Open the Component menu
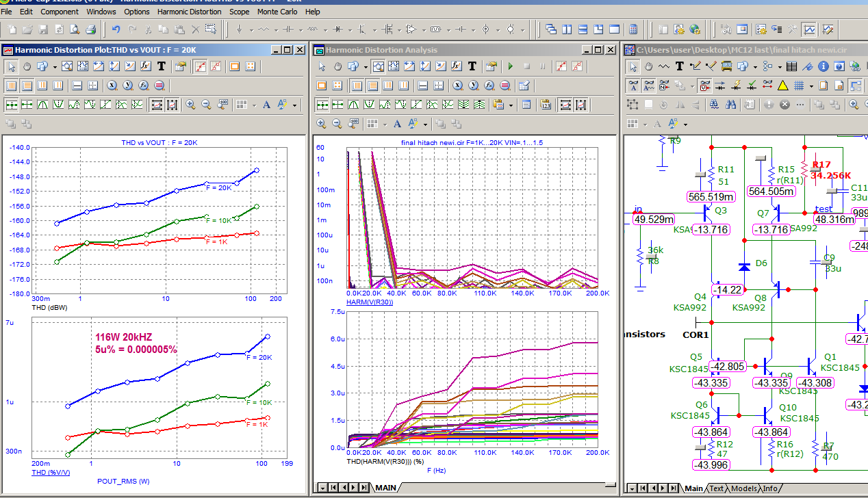The image size is (868, 498). tap(60, 12)
